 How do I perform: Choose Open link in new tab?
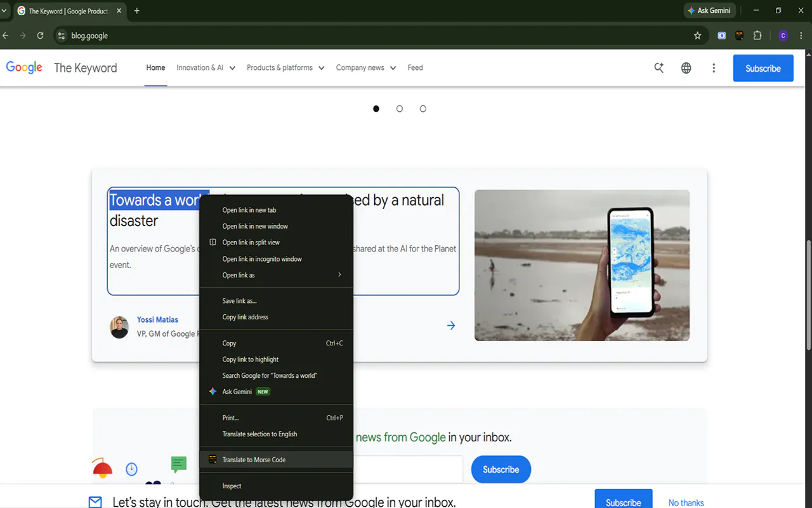[276, 210]
